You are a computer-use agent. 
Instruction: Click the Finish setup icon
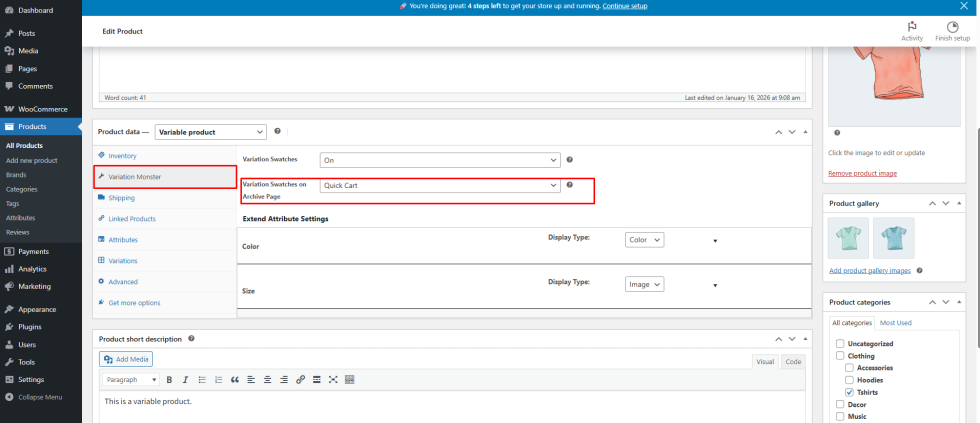(953, 30)
